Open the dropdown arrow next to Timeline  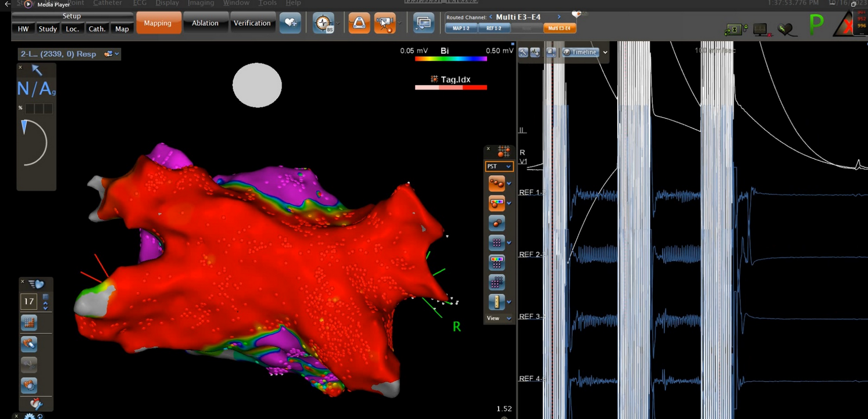605,52
